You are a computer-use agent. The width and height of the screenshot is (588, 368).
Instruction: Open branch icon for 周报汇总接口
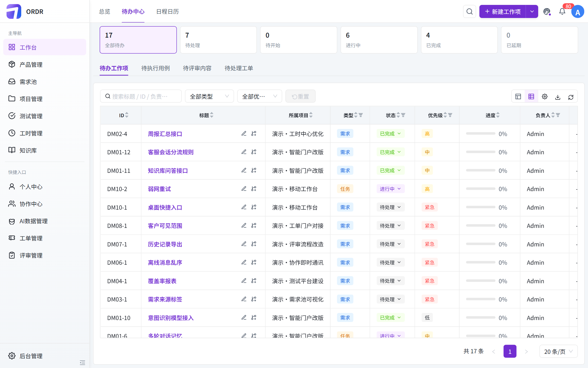254,134
